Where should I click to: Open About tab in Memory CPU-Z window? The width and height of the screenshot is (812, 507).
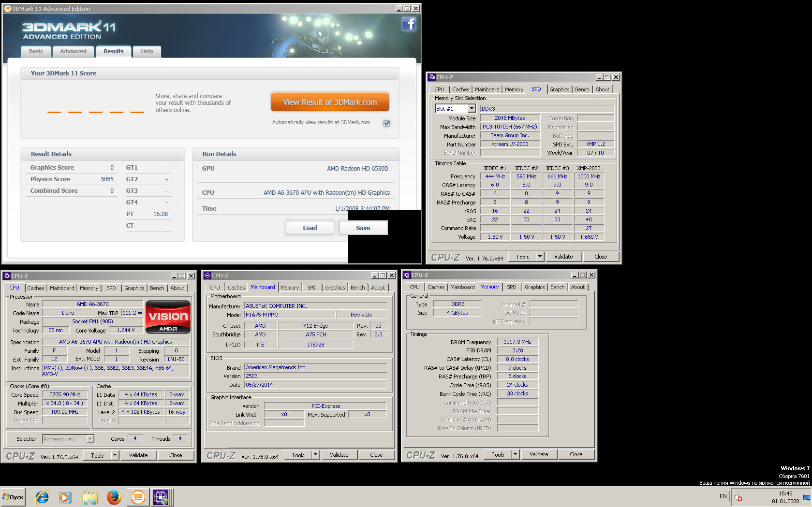click(x=577, y=287)
